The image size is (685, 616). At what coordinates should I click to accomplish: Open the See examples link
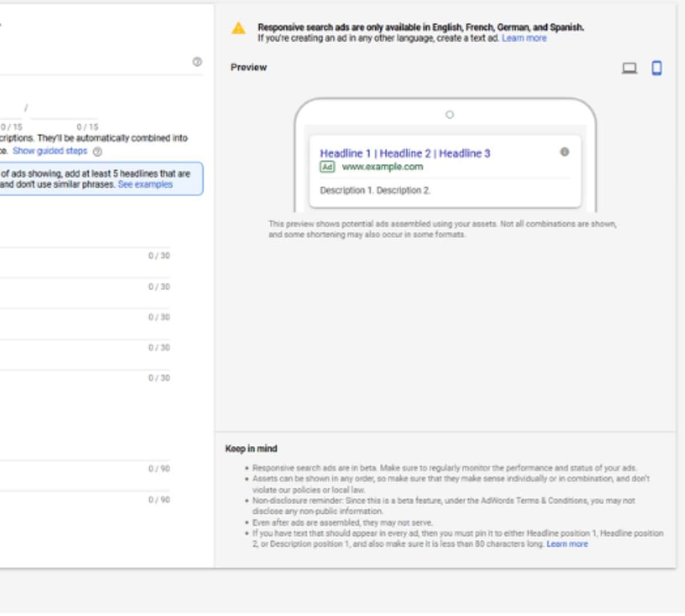tap(145, 185)
